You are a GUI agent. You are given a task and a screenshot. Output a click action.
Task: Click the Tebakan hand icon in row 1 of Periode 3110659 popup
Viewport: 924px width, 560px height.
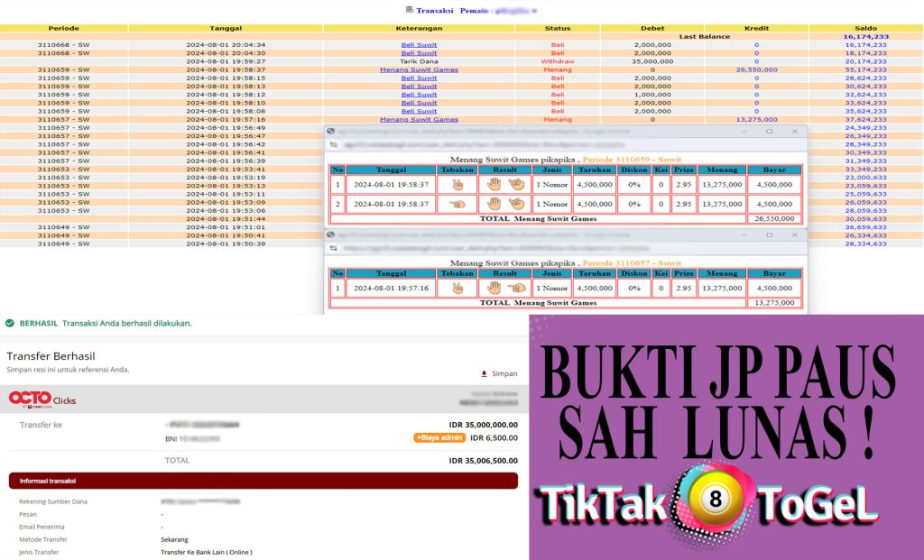[457, 184]
